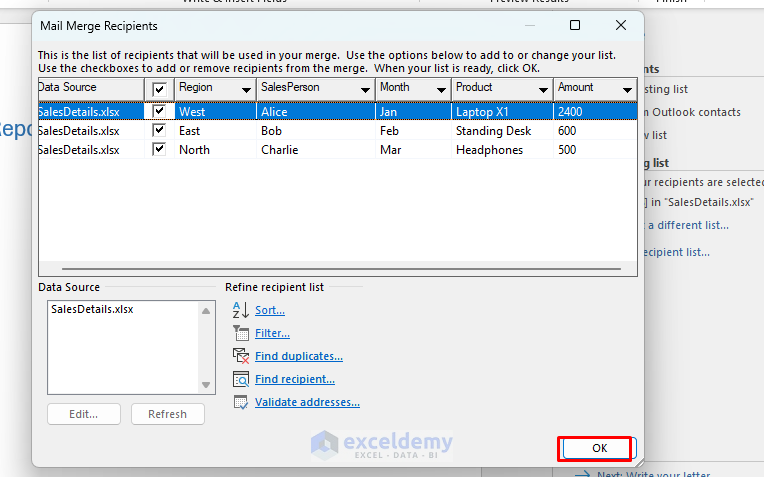
Task: Click the Sort A-Z icon
Action: point(241,310)
